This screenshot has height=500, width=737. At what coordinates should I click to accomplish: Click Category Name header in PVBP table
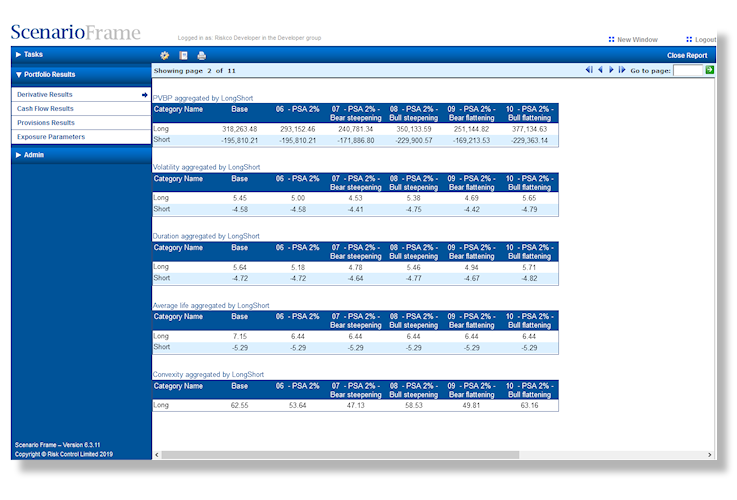pyautogui.click(x=178, y=109)
